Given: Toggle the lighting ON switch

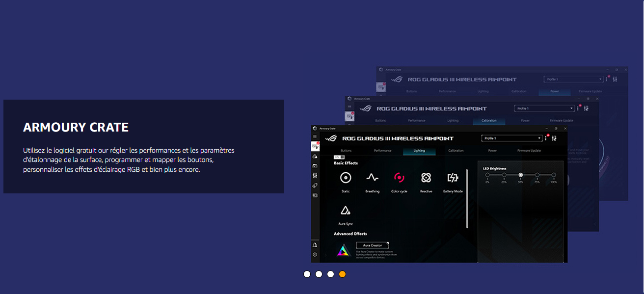Looking at the screenshot, I should pyautogui.click(x=340, y=157).
